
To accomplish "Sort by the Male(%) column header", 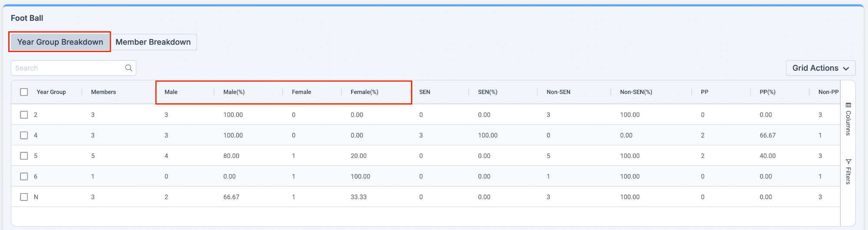I will pyautogui.click(x=234, y=92).
